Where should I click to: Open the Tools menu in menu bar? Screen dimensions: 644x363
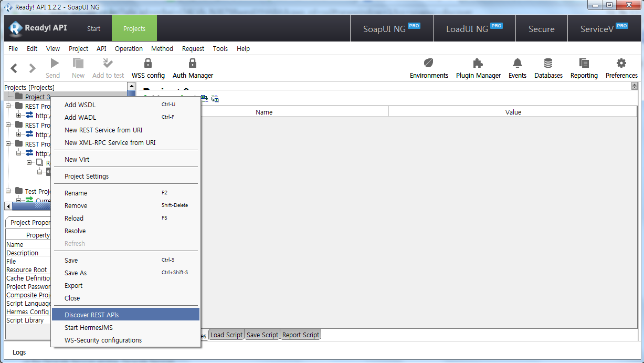[x=220, y=49]
